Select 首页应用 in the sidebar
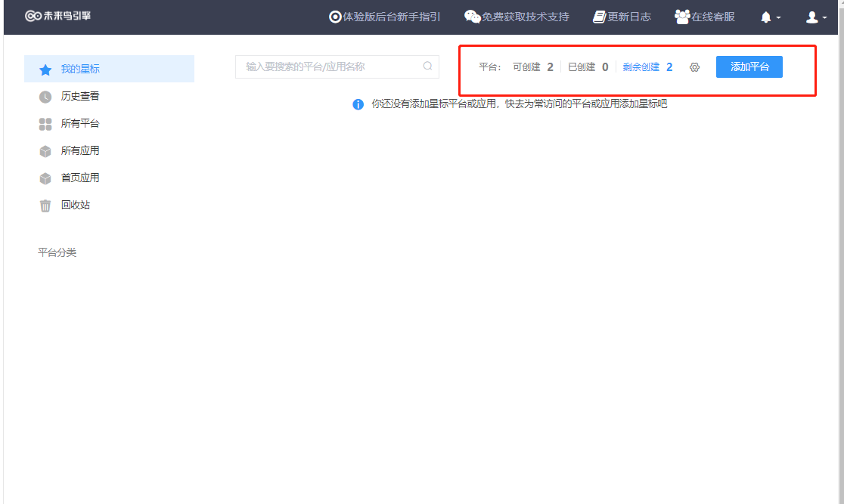Image resolution: width=844 pixels, height=504 pixels. (x=109, y=178)
